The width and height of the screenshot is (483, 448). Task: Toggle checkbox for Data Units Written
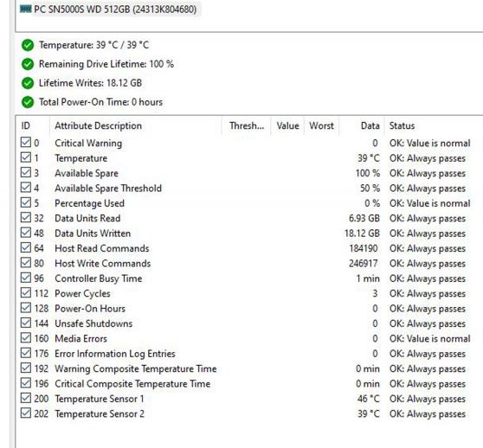click(26, 233)
